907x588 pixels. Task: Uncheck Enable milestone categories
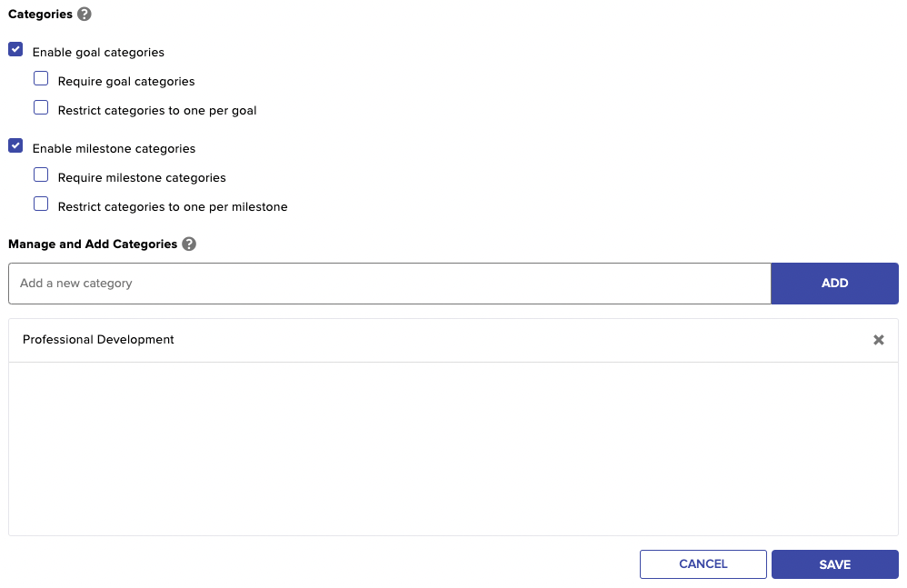(x=15, y=145)
